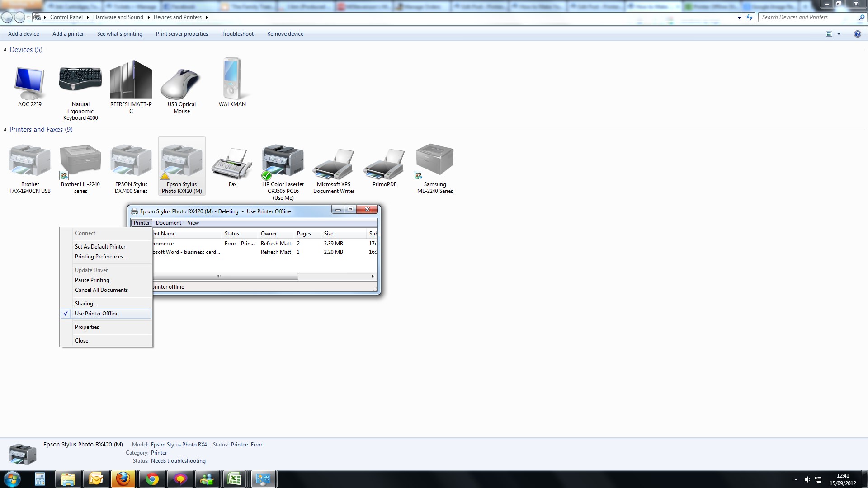Open the View menu of the print queue
The height and width of the screenshot is (488, 868).
coord(193,222)
